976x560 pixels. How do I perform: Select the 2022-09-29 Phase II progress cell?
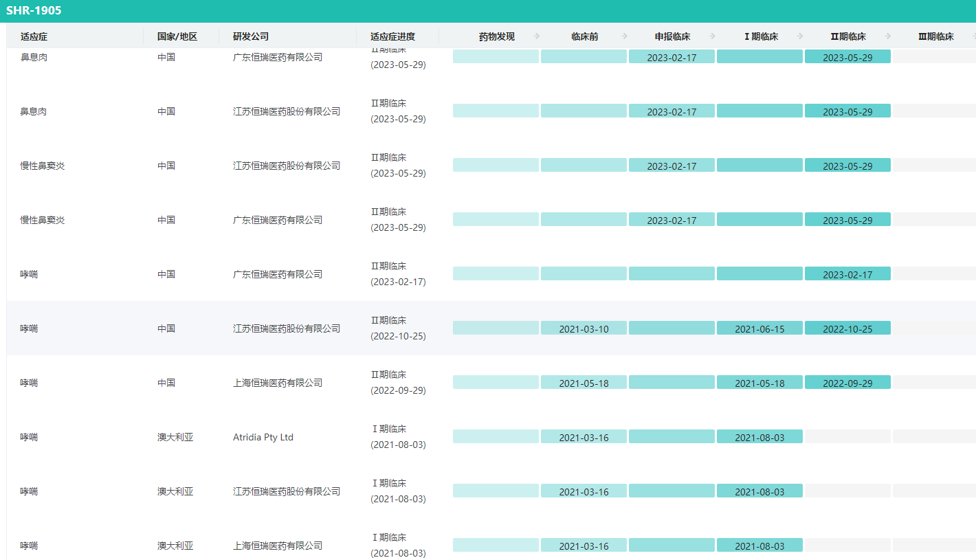pos(847,383)
